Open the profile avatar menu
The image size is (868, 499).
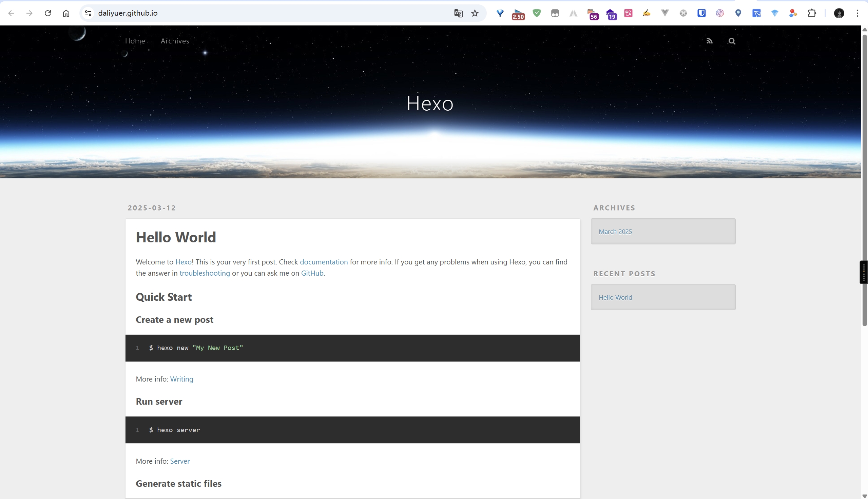pyautogui.click(x=838, y=13)
